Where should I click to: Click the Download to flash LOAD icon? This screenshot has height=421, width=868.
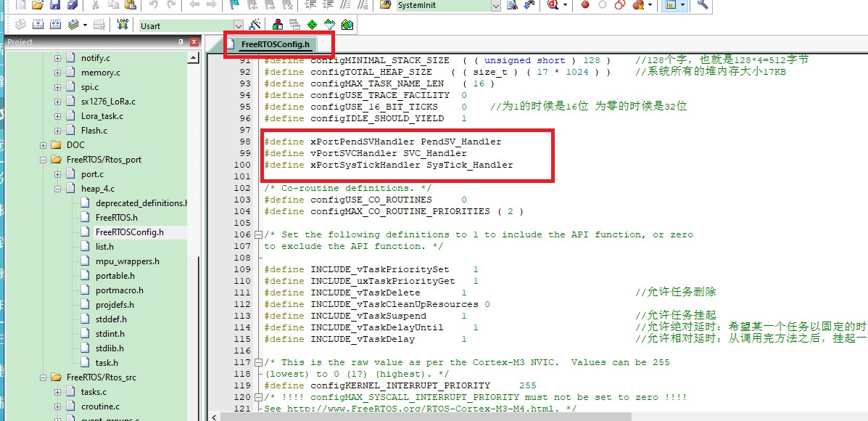tap(121, 25)
